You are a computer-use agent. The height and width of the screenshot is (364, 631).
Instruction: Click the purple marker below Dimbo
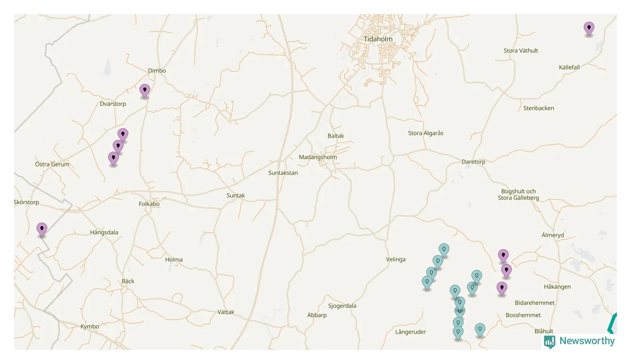click(145, 91)
